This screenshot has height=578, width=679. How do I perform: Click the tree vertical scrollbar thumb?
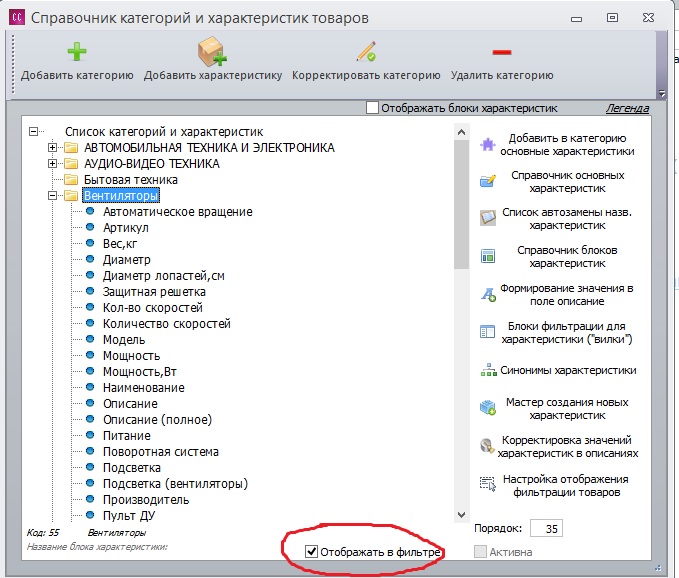[x=461, y=204]
